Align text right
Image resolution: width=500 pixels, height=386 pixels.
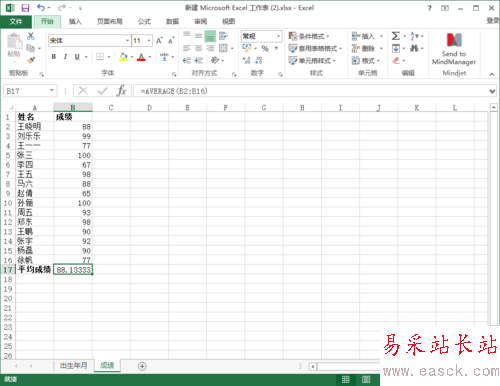pos(210,48)
